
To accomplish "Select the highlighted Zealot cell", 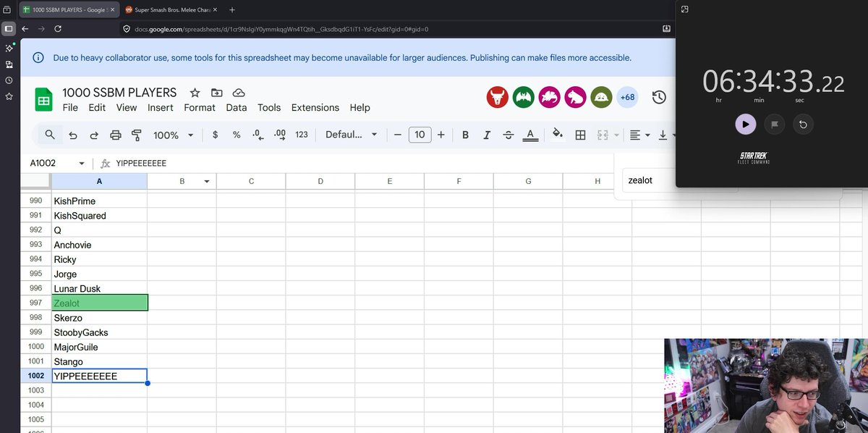I will tap(100, 303).
